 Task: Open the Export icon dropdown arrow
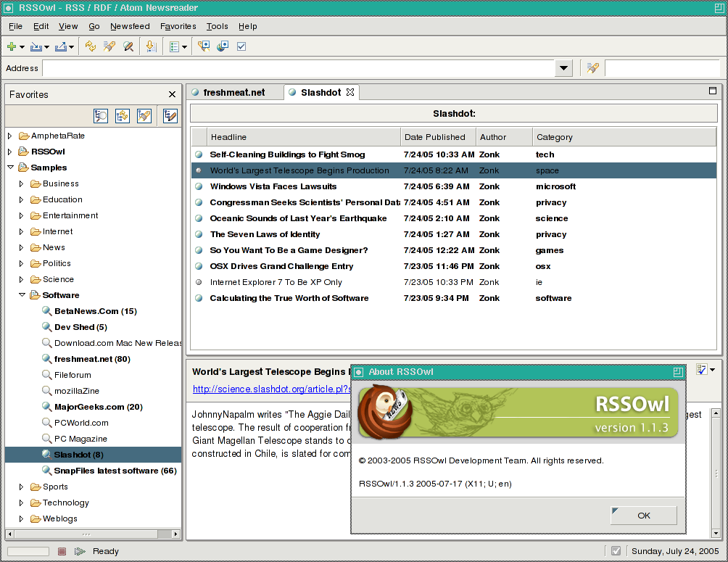pyautogui.click(x=71, y=47)
